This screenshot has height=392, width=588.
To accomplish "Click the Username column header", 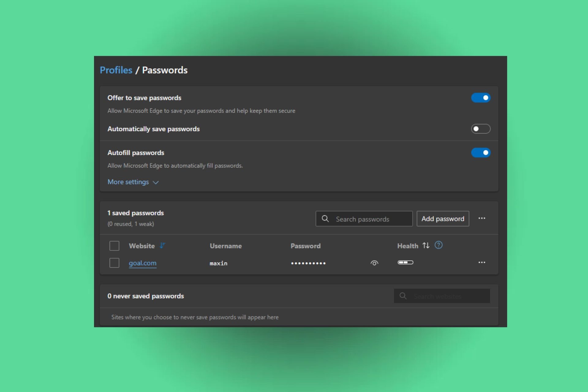I will [226, 246].
